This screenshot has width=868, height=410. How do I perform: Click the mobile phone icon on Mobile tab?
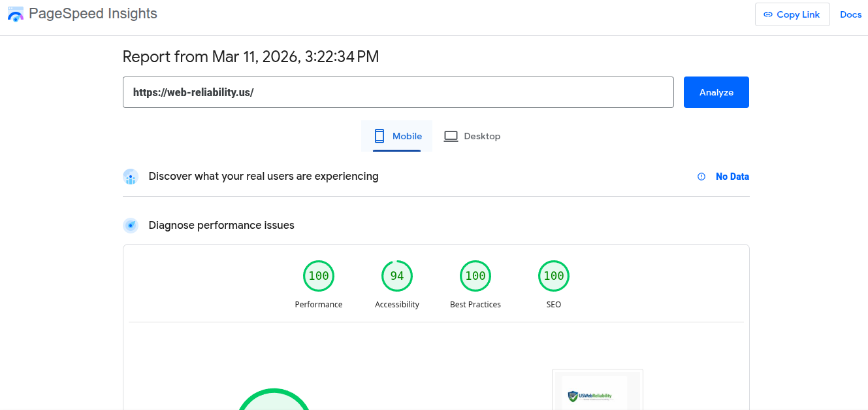click(379, 135)
